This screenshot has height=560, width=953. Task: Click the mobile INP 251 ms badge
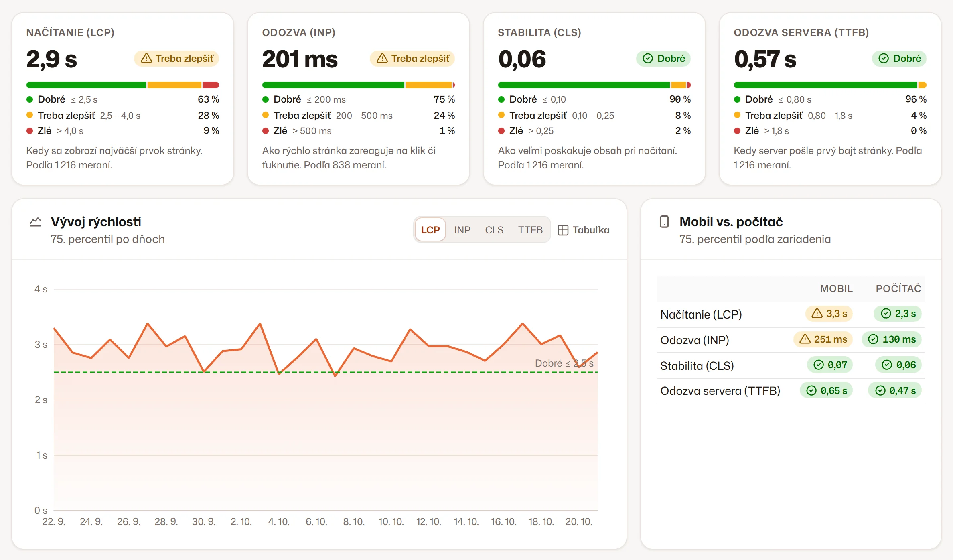click(x=823, y=339)
